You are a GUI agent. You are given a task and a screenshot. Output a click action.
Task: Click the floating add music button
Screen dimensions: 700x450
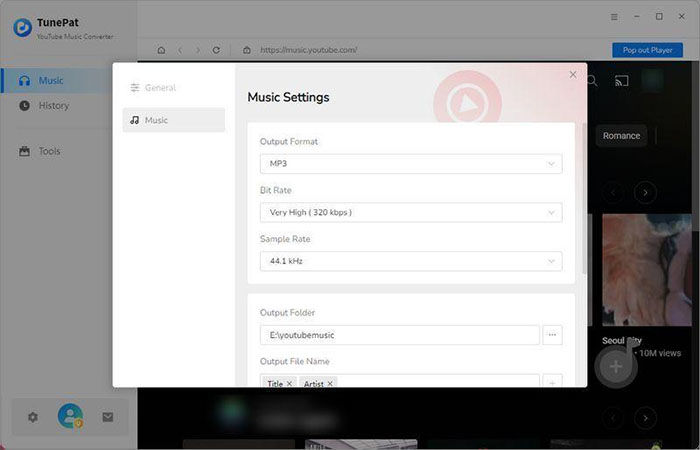(616, 367)
